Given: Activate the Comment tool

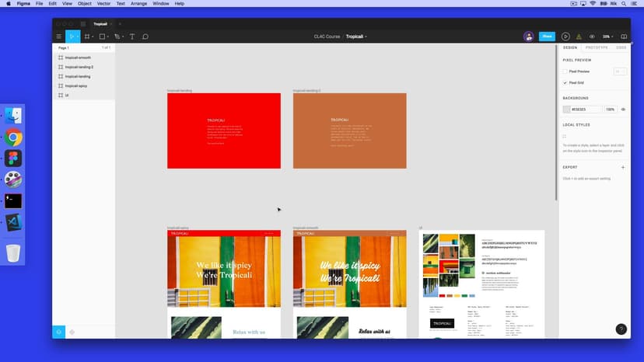Looking at the screenshot, I should tap(145, 37).
